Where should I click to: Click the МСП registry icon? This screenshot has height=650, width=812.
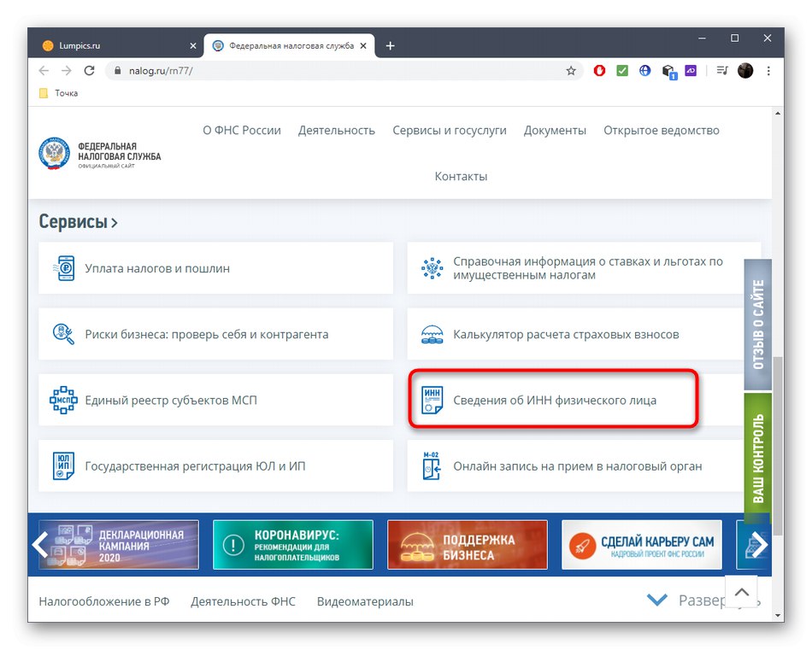63,400
